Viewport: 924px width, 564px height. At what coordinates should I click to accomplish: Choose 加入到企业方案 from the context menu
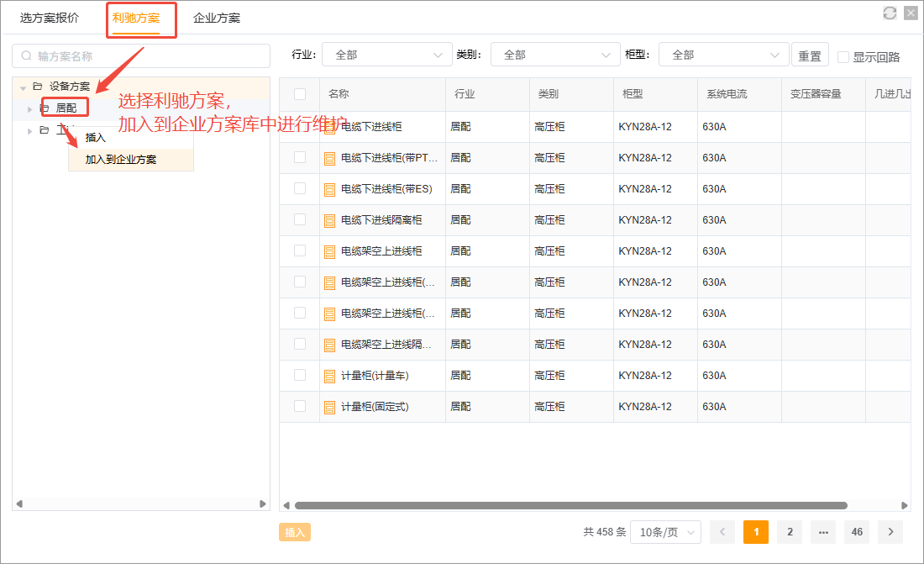coord(131,160)
